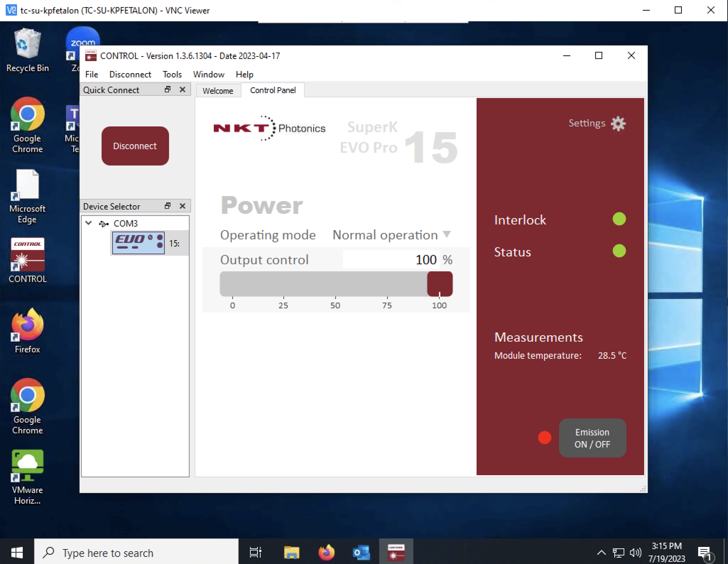Open Microsoft Edge desktop shortcut
728x564 pixels.
27,196
